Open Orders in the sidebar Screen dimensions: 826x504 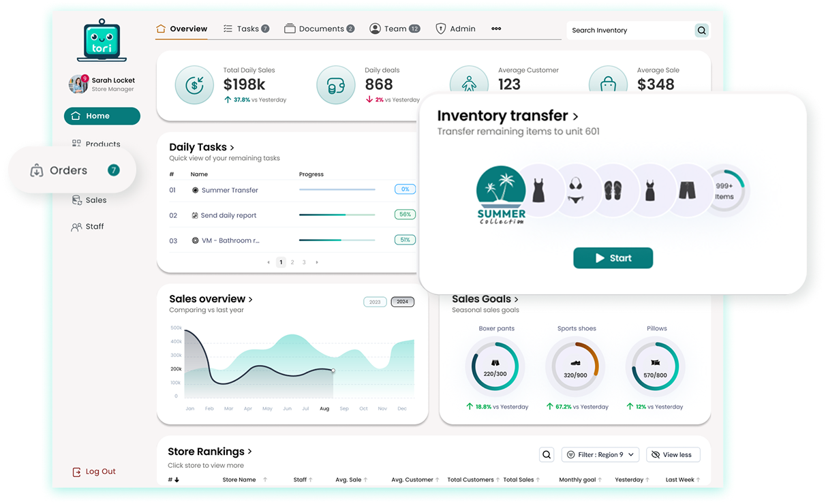point(69,170)
